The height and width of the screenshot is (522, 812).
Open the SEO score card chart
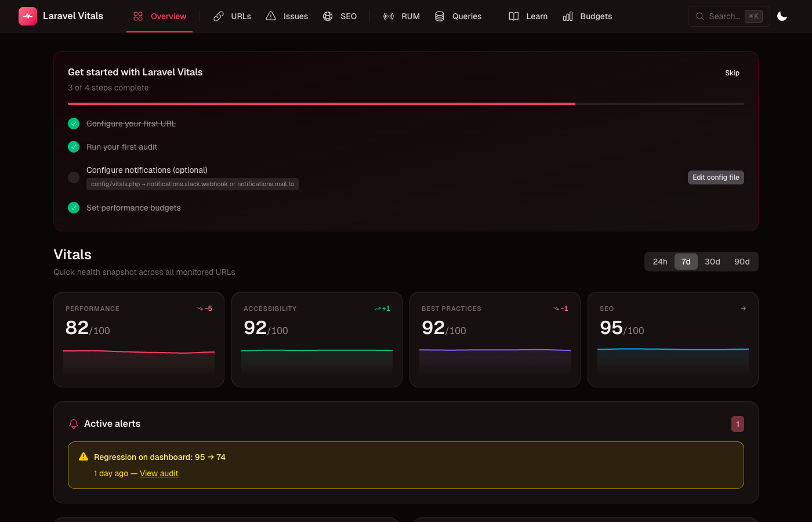[x=673, y=361]
